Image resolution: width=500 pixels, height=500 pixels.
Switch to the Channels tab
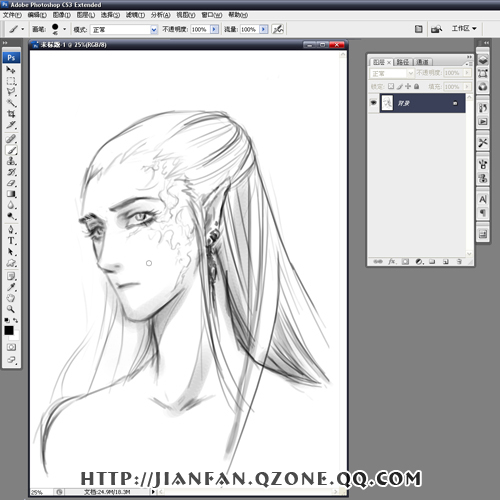[x=423, y=62]
